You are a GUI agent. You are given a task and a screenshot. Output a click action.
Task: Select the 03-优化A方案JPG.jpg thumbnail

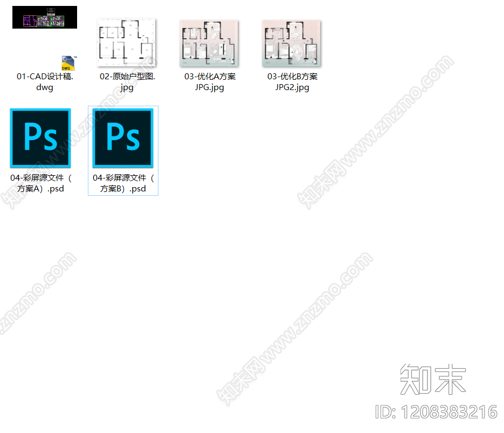click(209, 43)
